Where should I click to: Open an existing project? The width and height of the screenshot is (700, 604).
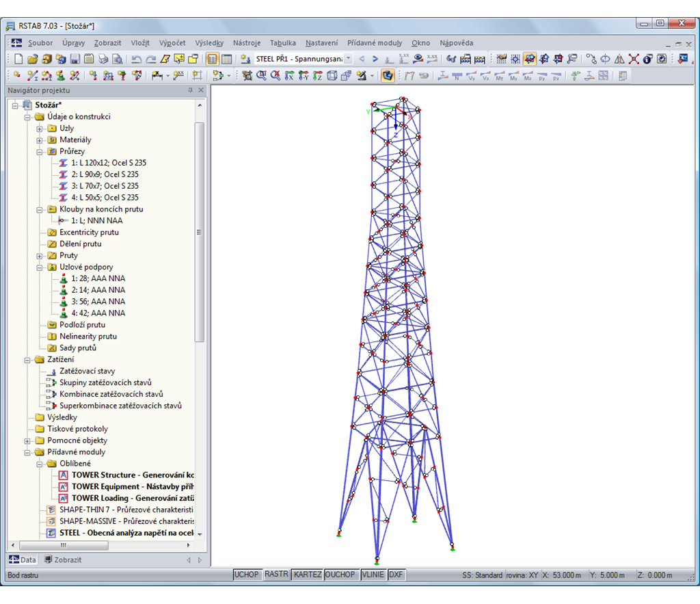click(33, 59)
